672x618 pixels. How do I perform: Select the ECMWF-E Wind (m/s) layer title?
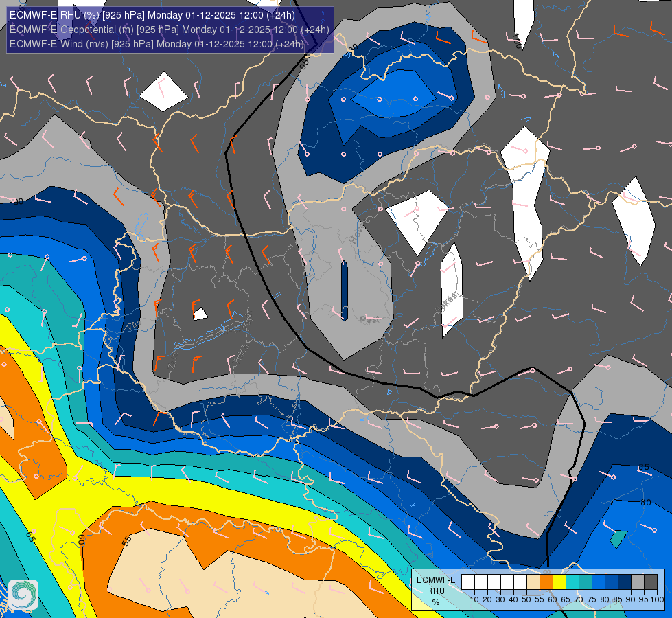[157, 44]
